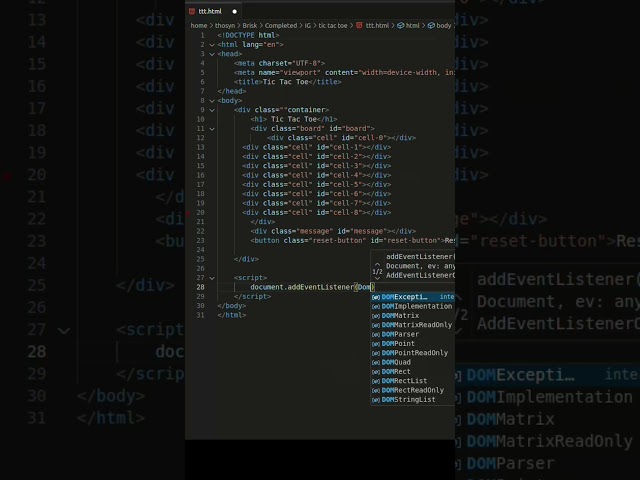Viewport: 640px width, 480px height.
Task: Choose DOMRect from autocomplete list
Action: 413,372
